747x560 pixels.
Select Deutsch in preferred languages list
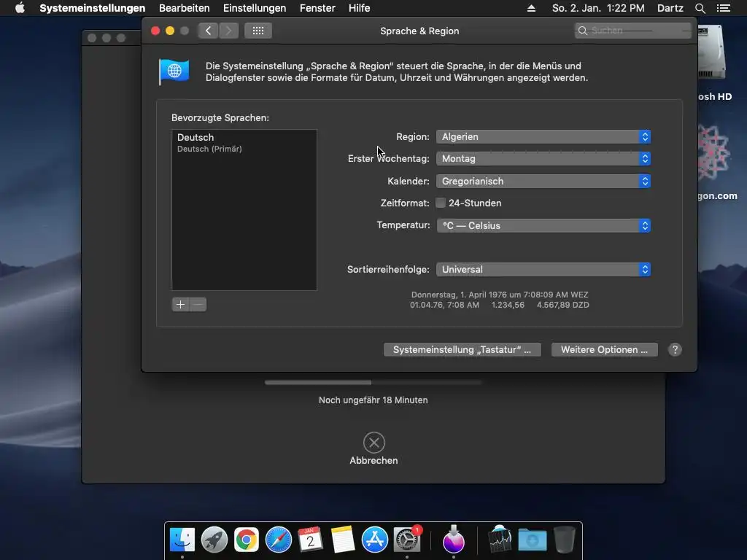click(244, 142)
